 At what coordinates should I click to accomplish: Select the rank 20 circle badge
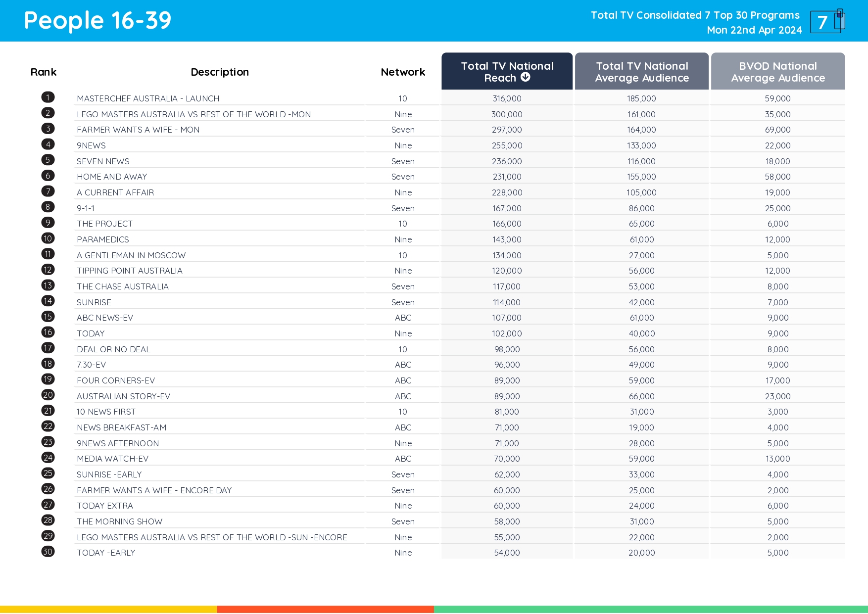(x=48, y=395)
